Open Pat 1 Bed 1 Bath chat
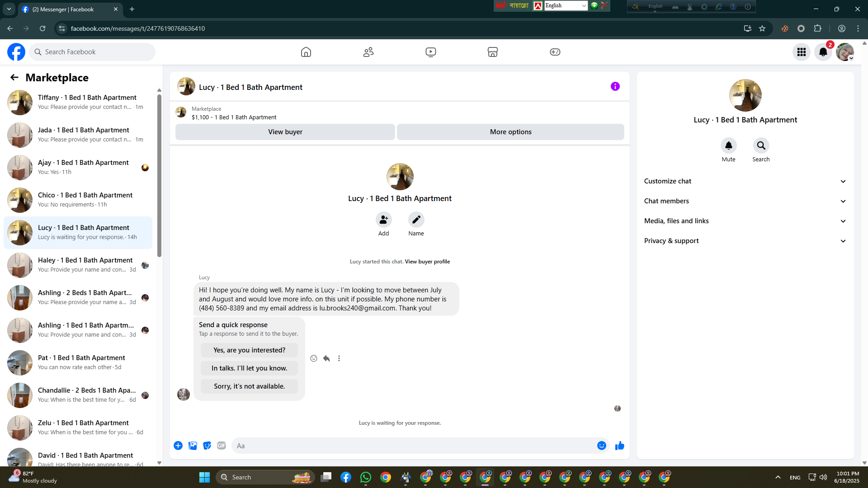868x488 pixels. click(x=78, y=362)
